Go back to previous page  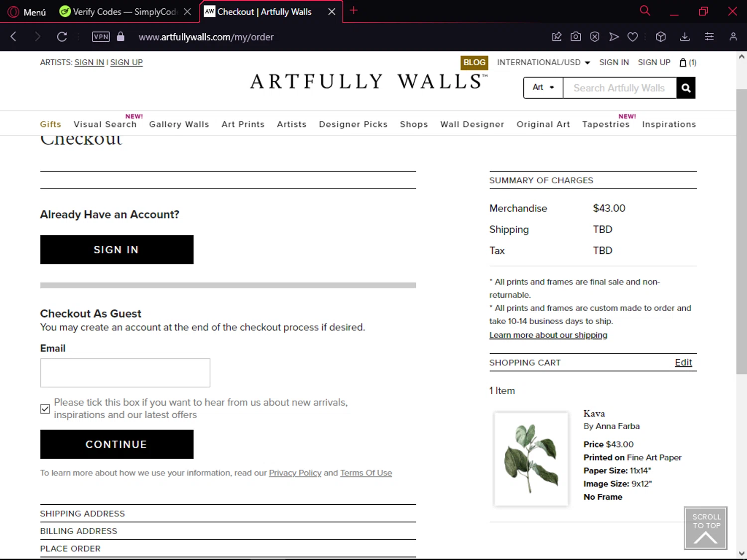tap(13, 36)
